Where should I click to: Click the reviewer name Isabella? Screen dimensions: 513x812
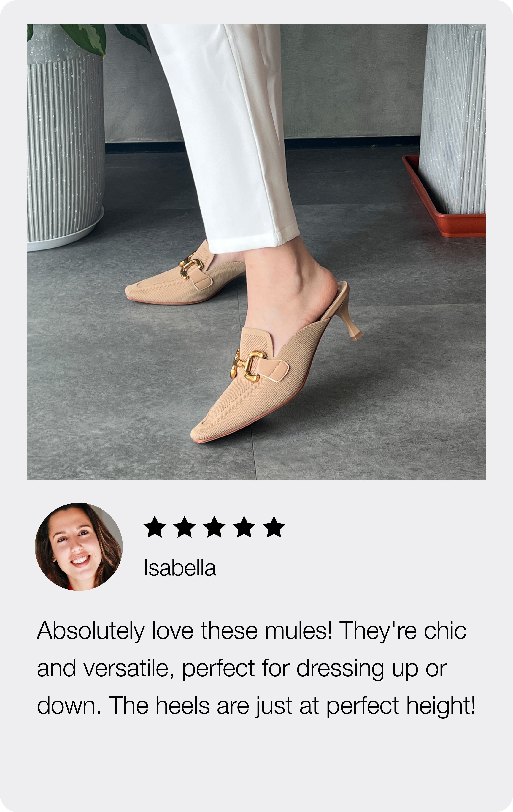[180, 568]
